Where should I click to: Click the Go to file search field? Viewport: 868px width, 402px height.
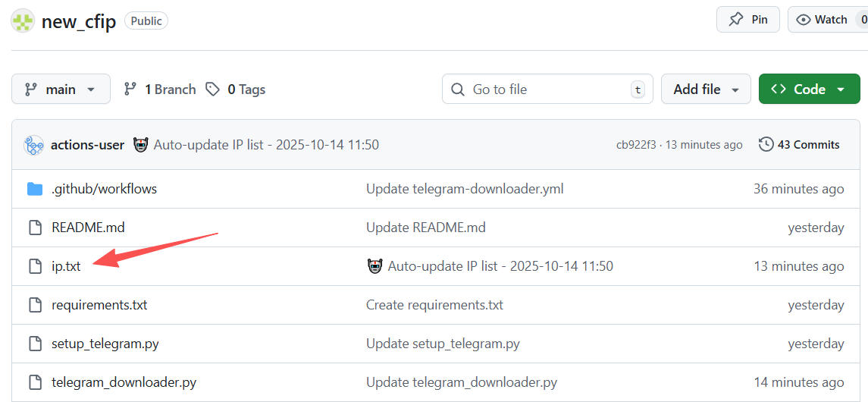pos(546,90)
